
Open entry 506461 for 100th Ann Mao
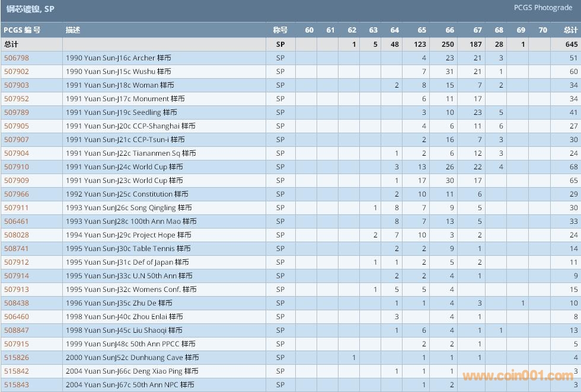click(x=17, y=221)
